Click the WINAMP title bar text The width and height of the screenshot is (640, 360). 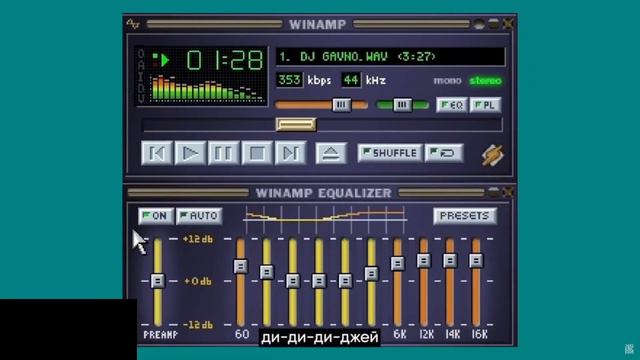pos(318,24)
